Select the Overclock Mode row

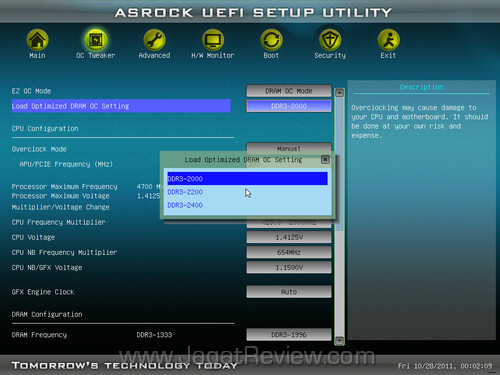point(39,149)
